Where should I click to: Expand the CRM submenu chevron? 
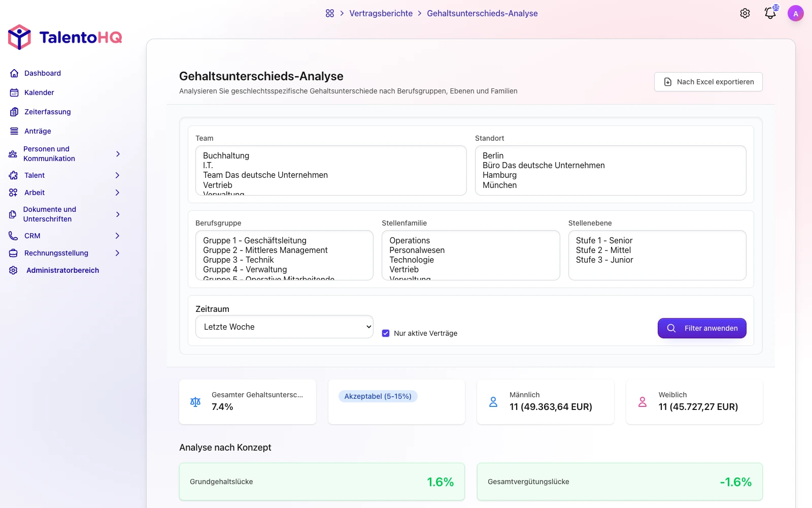click(x=118, y=236)
